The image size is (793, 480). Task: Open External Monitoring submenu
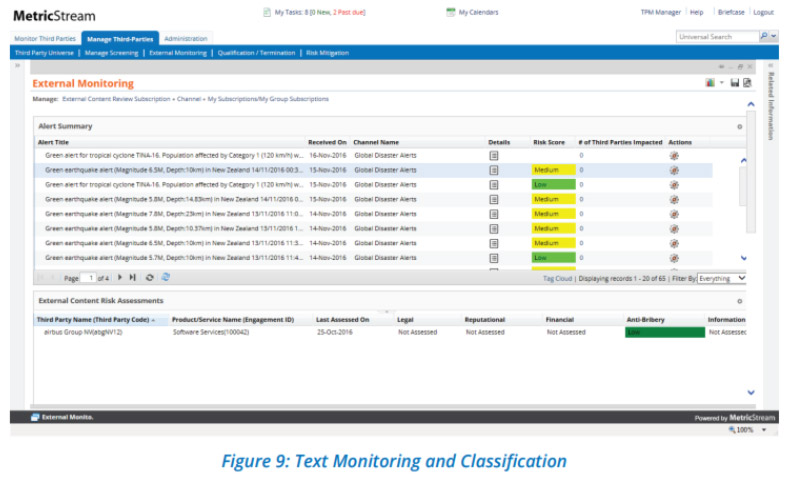pyautogui.click(x=178, y=53)
